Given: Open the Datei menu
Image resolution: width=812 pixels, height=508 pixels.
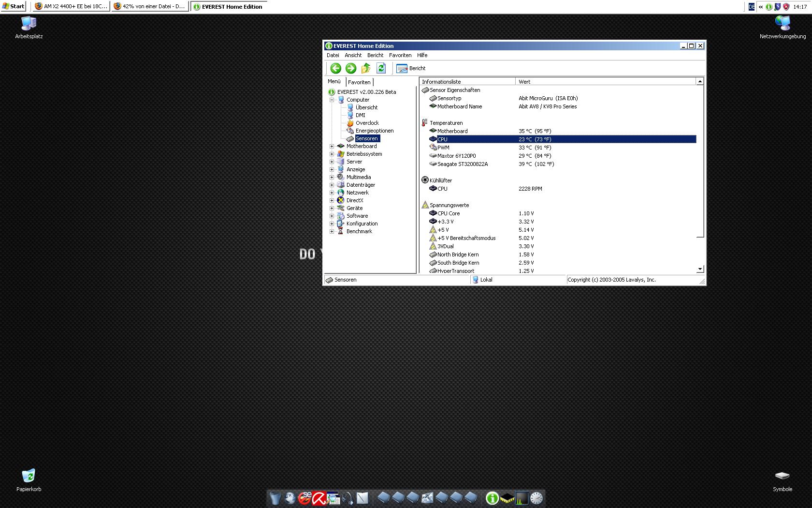Looking at the screenshot, I should [333, 55].
